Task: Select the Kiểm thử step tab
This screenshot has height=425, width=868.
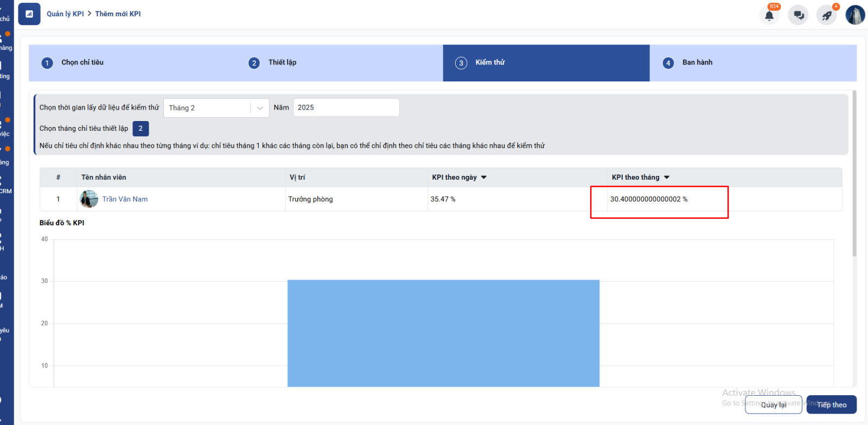Action: point(490,62)
